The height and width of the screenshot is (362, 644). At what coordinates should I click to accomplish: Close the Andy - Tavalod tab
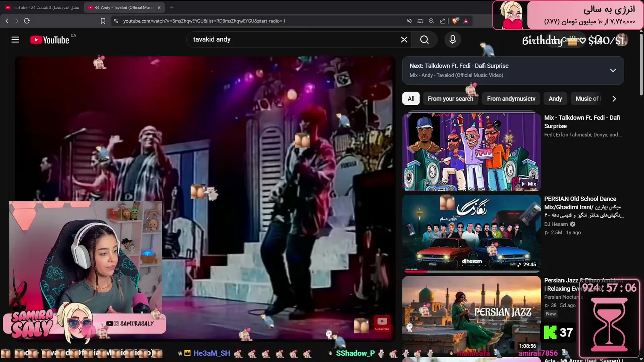pyautogui.click(x=159, y=7)
